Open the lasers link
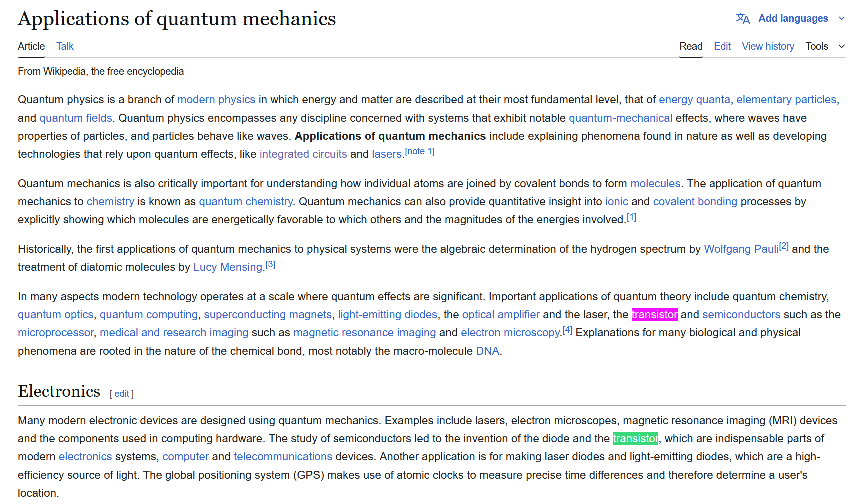This screenshot has width=848, height=504. (x=387, y=154)
